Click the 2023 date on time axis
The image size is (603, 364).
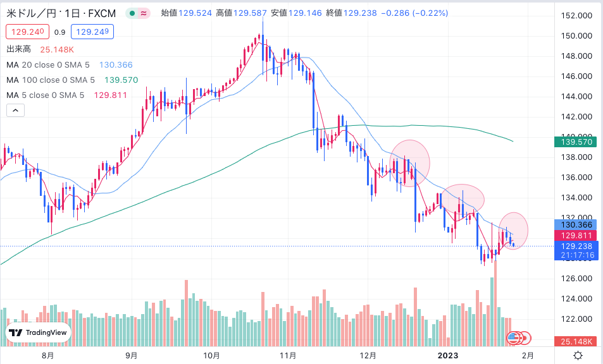[448, 356]
